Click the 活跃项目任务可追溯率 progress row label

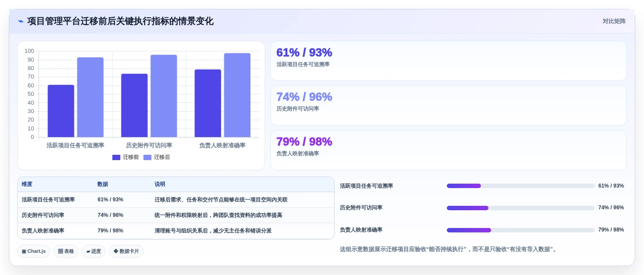click(x=367, y=186)
